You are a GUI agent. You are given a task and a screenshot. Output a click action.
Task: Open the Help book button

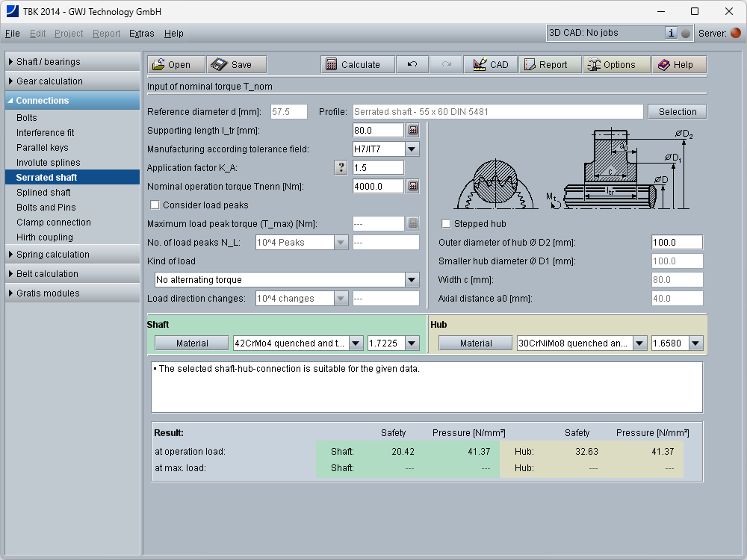(678, 65)
